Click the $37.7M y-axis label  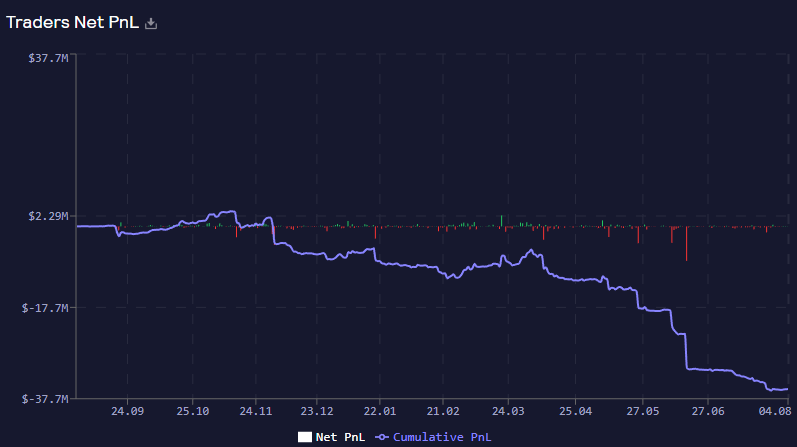click(48, 58)
